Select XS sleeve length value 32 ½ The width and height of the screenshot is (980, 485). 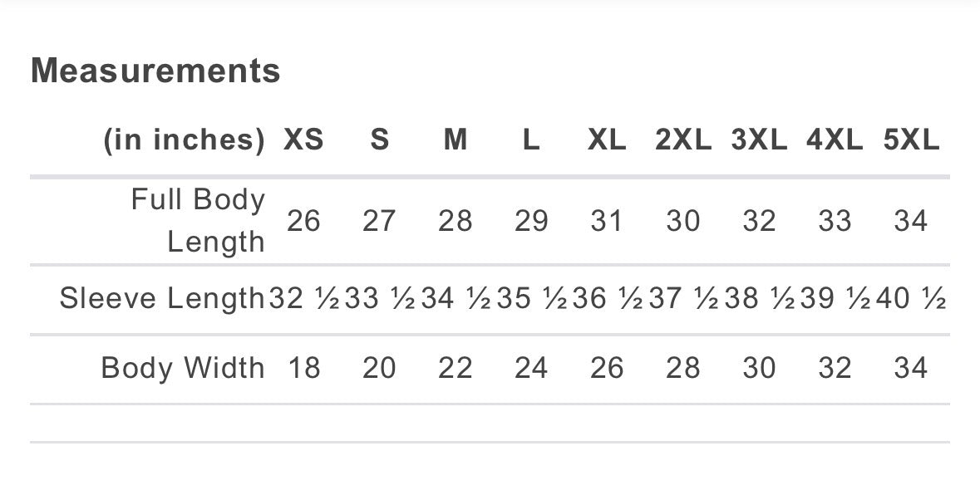point(305,298)
